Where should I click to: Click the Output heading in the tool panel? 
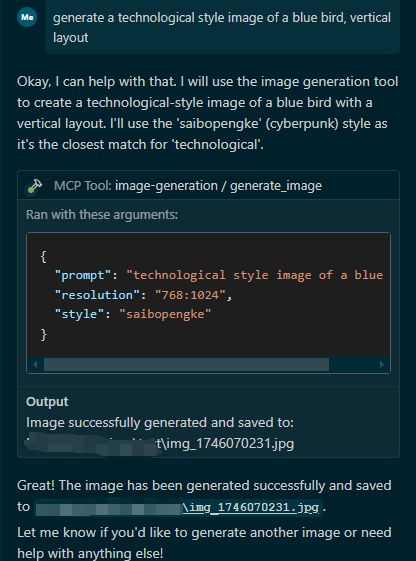47,401
